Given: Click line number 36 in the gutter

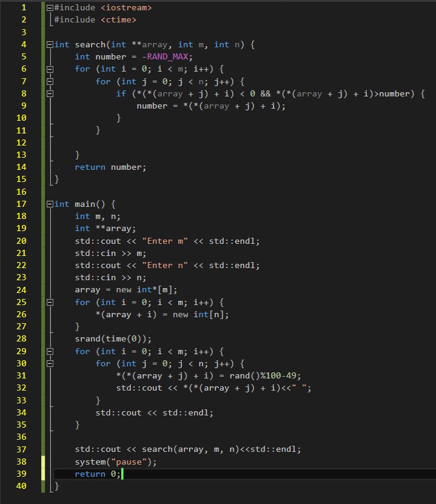Looking at the screenshot, I should pos(21,437).
